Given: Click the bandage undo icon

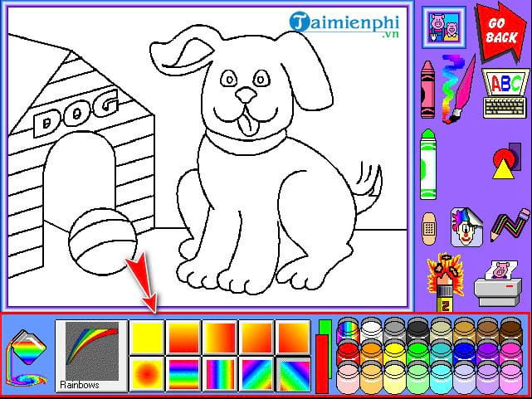Looking at the screenshot, I should (428, 225).
